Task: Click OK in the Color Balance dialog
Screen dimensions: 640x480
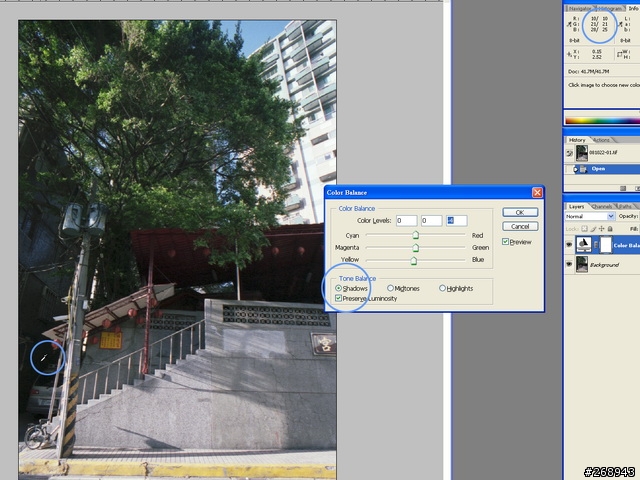Action: 520,212
